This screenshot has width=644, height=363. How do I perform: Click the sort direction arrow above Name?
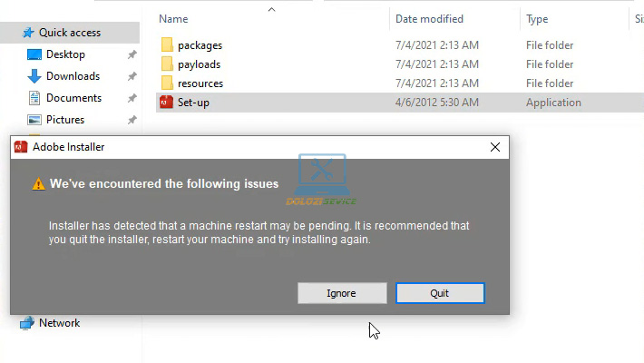(x=271, y=9)
